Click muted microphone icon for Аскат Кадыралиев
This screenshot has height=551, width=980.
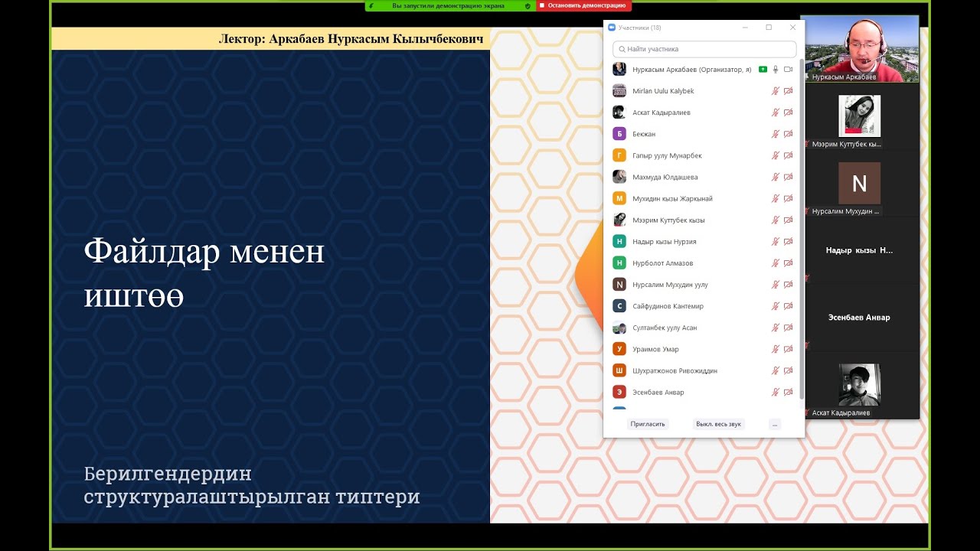point(776,112)
